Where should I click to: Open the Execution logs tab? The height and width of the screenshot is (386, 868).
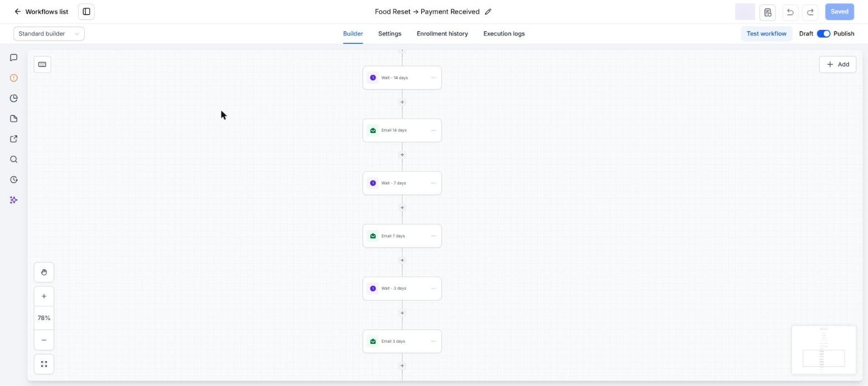click(504, 34)
